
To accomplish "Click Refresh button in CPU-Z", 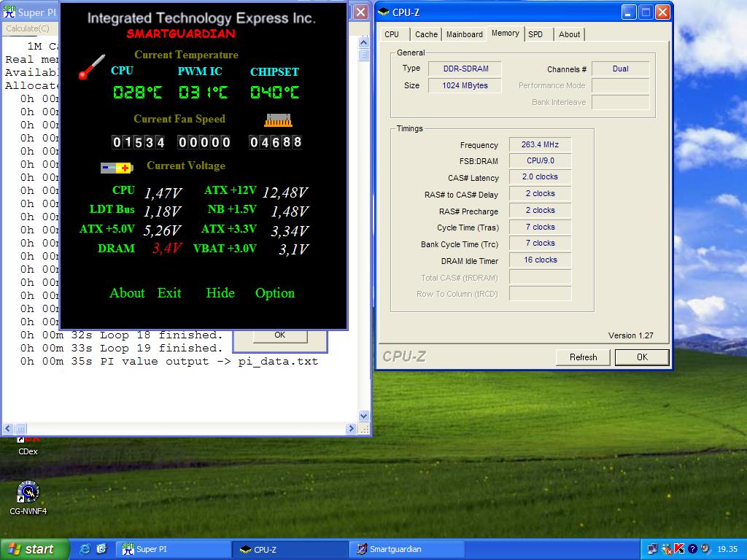I will (583, 357).
